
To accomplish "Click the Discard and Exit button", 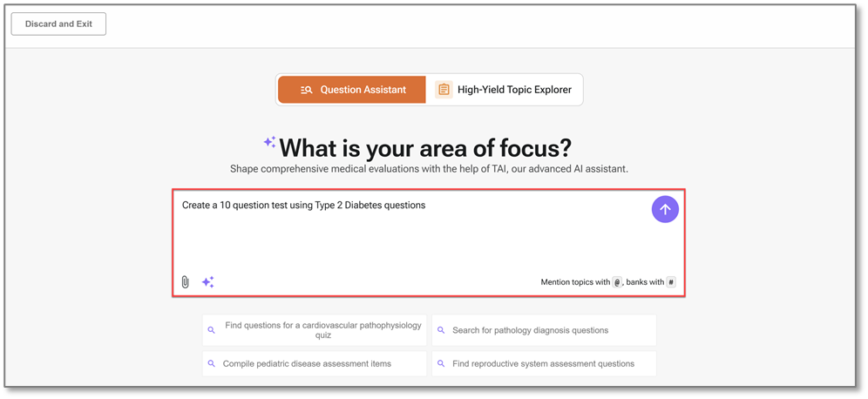I will pyautogui.click(x=58, y=24).
